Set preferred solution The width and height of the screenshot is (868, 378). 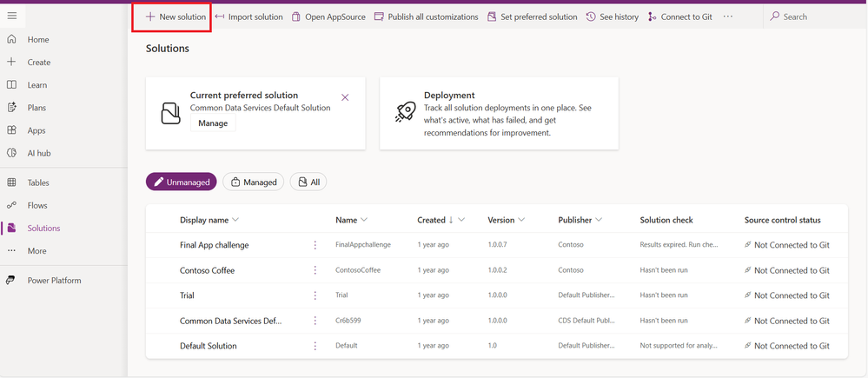click(532, 17)
